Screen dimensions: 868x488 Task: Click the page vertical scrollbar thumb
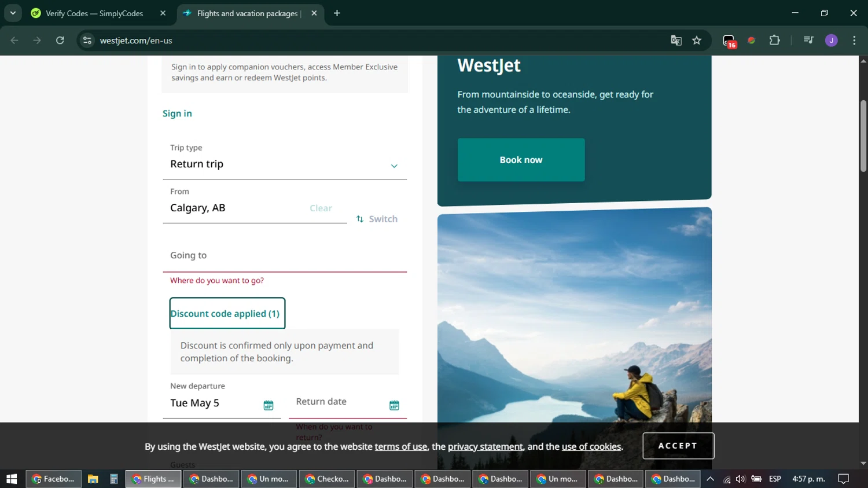coord(863,136)
